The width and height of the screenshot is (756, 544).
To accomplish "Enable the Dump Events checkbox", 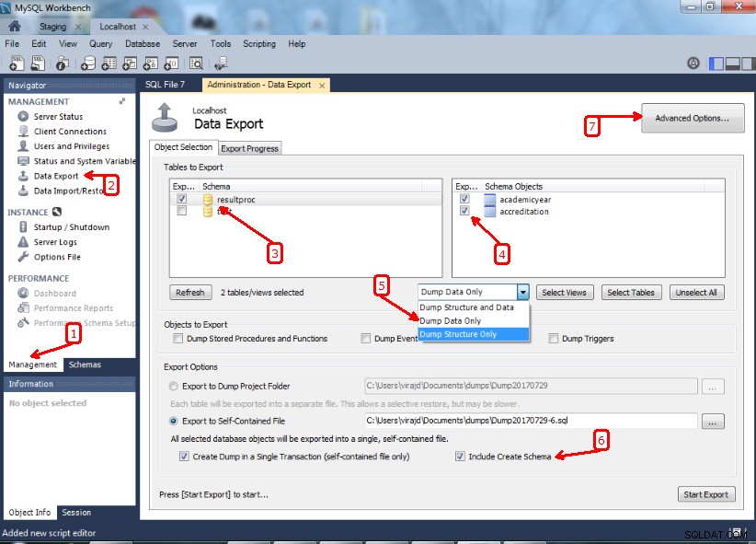I will (x=366, y=339).
